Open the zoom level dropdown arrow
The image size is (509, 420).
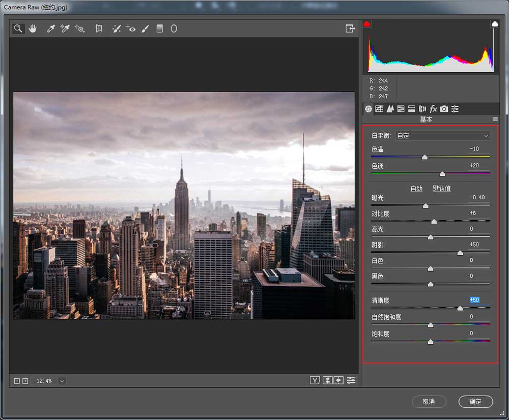click(x=62, y=381)
